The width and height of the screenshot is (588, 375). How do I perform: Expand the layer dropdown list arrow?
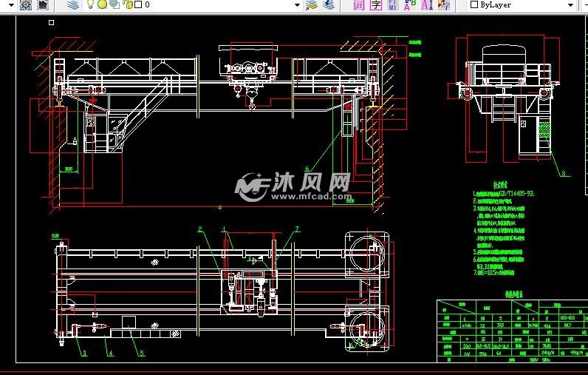[298, 5]
